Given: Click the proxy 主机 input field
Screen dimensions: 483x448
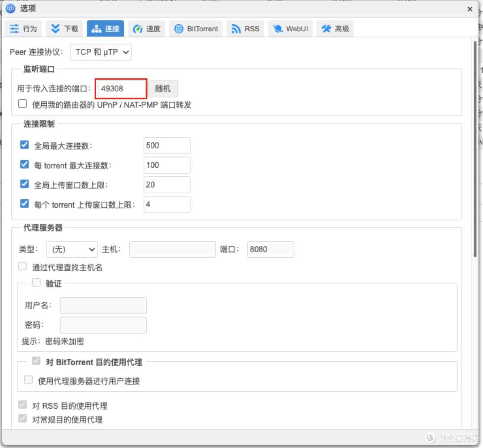Looking at the screenshot, I should pyautogui.click(x=173, y=249).
